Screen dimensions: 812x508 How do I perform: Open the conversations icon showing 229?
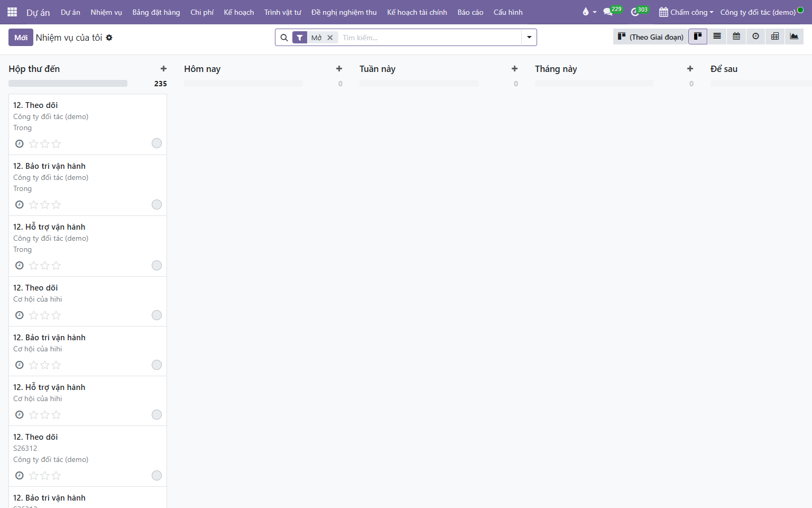pos(613,12)
